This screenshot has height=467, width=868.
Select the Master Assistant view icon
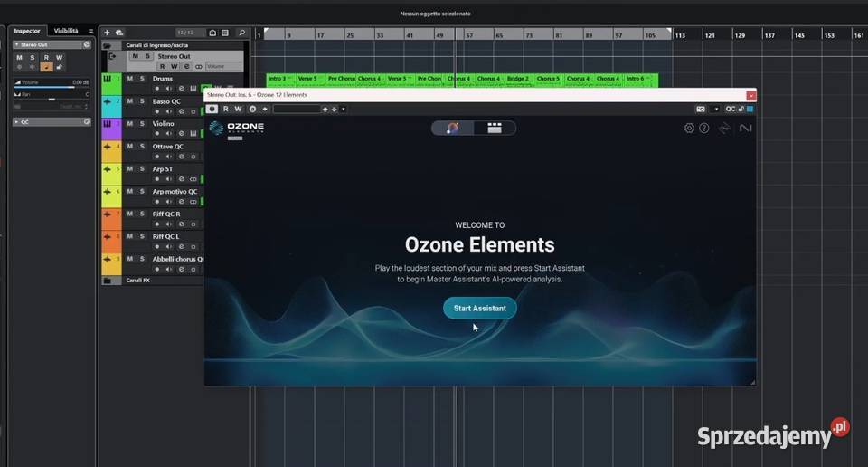pyautogui.click(x=452, y=128)
